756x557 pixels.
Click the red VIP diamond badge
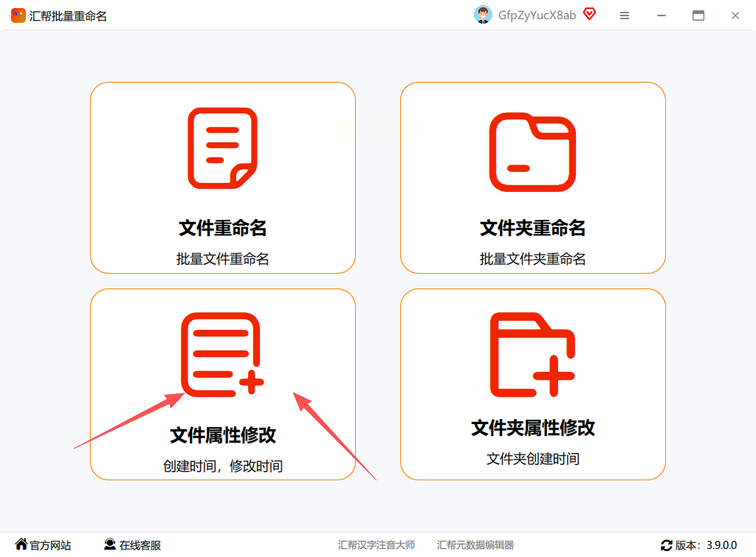click(x=589, y=14)
